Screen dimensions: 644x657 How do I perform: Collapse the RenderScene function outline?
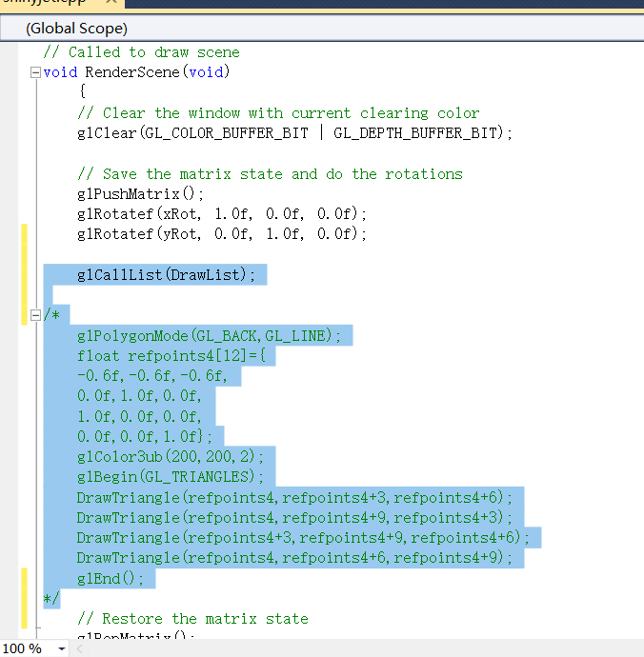pyautogui.click(x=35, y=73)
